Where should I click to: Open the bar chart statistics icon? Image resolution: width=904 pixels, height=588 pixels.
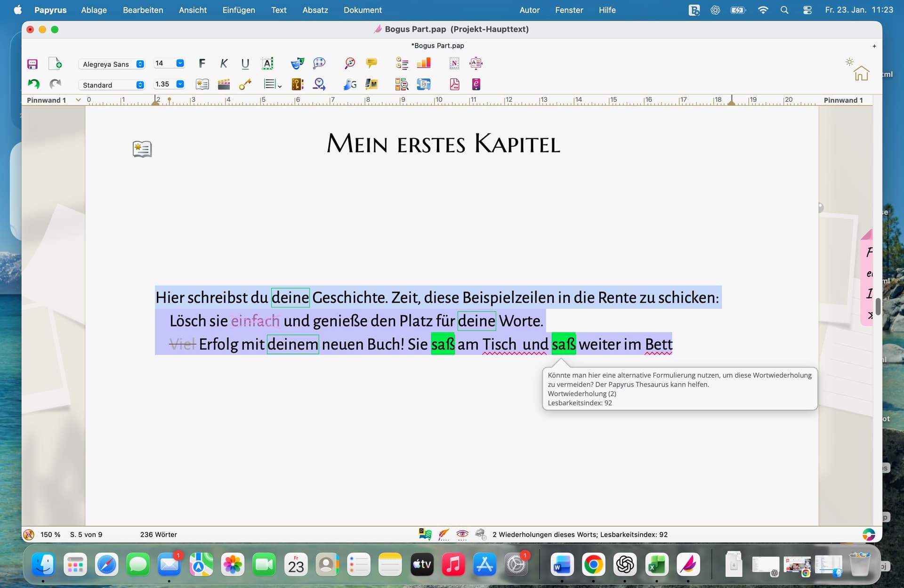coord(423,63)
